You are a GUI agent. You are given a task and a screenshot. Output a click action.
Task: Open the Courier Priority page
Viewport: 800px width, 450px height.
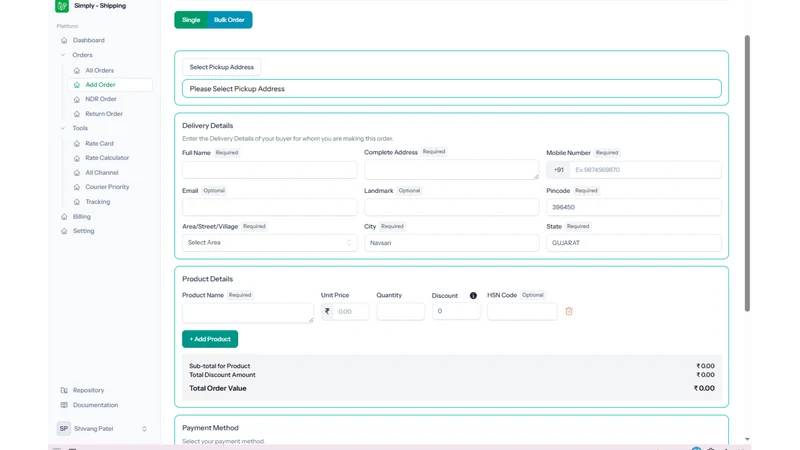coord(107,187)
